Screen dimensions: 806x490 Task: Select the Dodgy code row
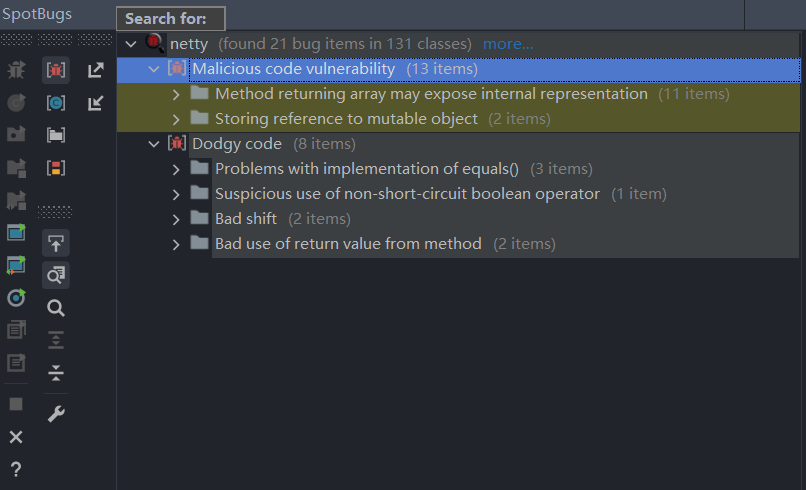point(459,144)
